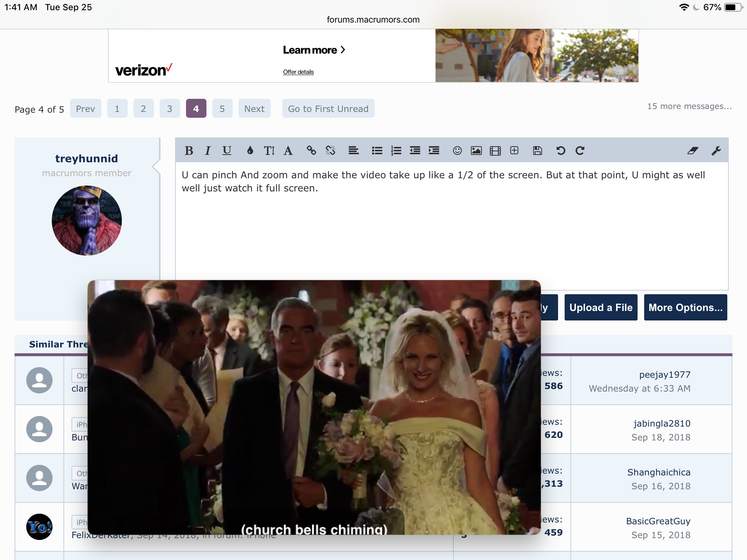Tap the picture-in-picture video window
Viewport: 747px width, 560px height.
click(314, 407)
